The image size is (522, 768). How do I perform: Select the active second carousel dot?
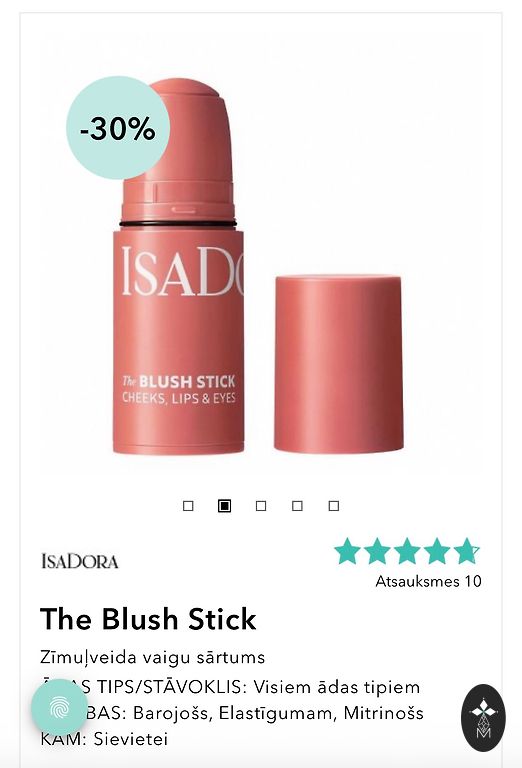(224, 505)
